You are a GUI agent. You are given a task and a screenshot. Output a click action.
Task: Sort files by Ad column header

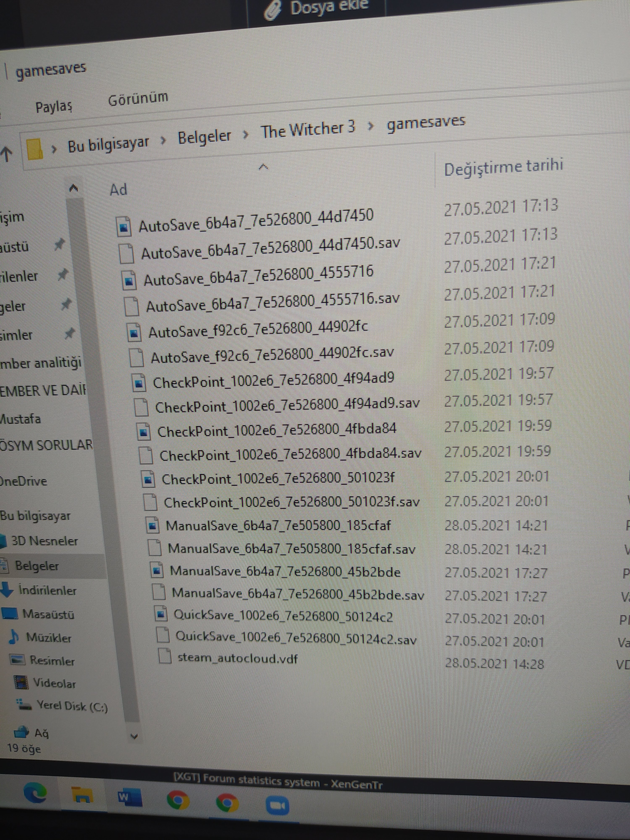pyautogui.click(x=118, y=189)
